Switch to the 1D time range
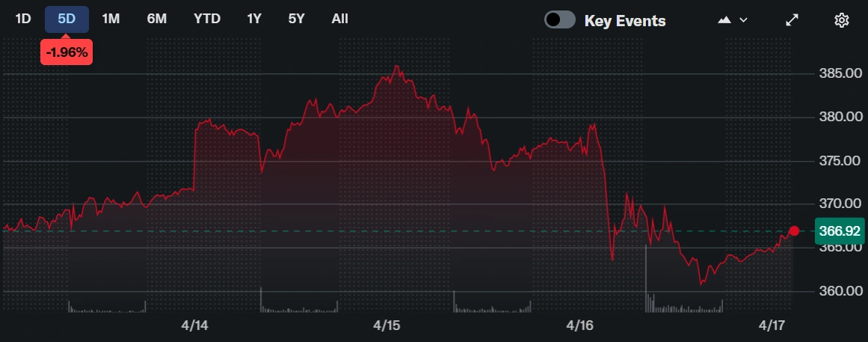 tap(23, 19)
